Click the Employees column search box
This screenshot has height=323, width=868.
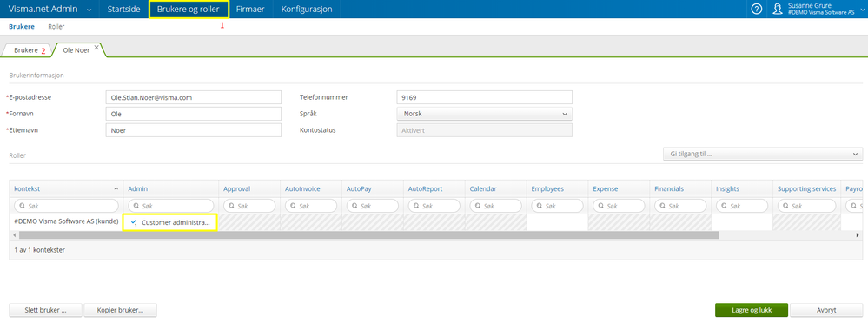point(557,206)
